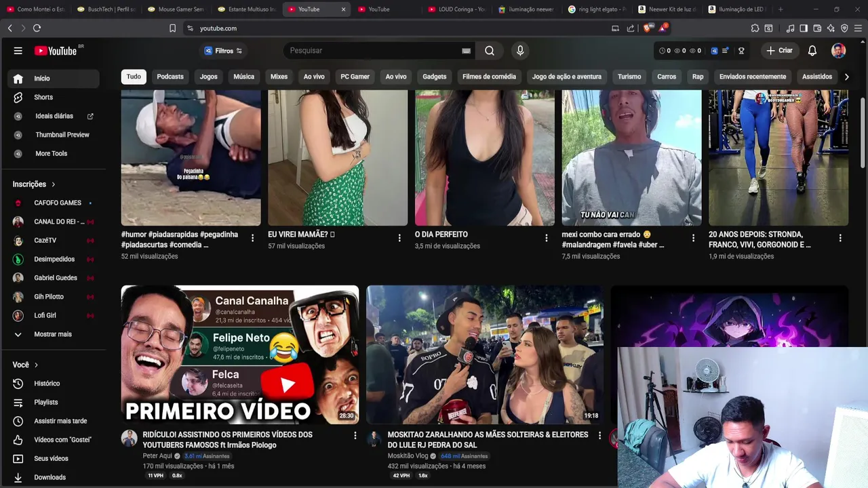Click the page vertical scrollbar
This screenshot has height=488, width=868.
pos(863,132)
